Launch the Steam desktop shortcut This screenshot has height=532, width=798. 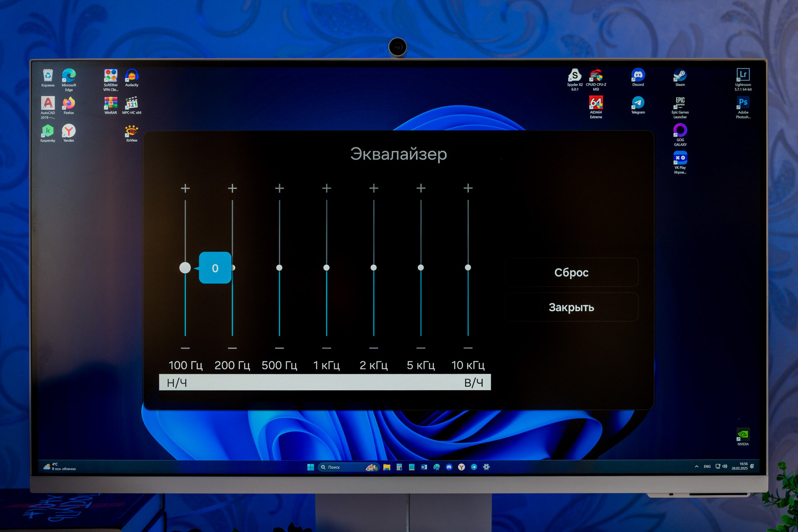[x=680, y=78]
